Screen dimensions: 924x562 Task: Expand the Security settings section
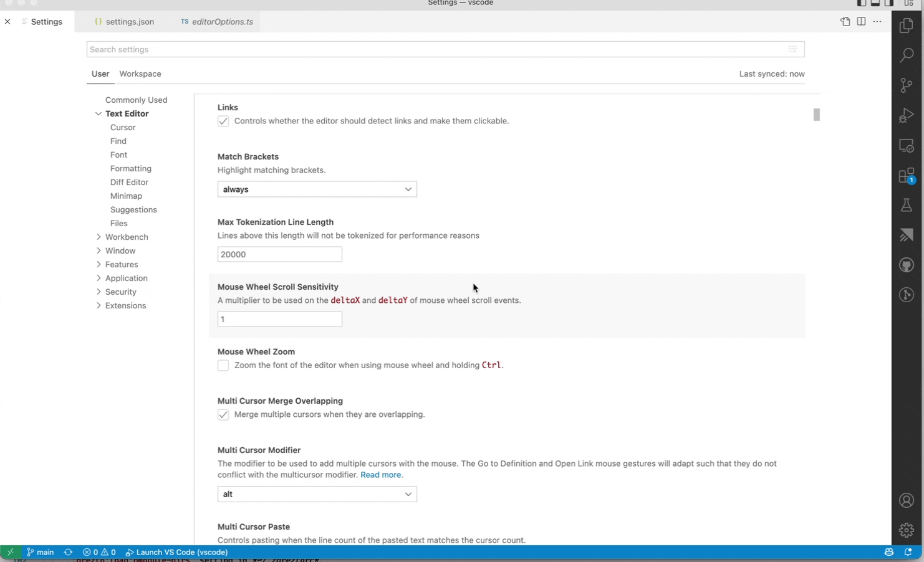[99, 292]
